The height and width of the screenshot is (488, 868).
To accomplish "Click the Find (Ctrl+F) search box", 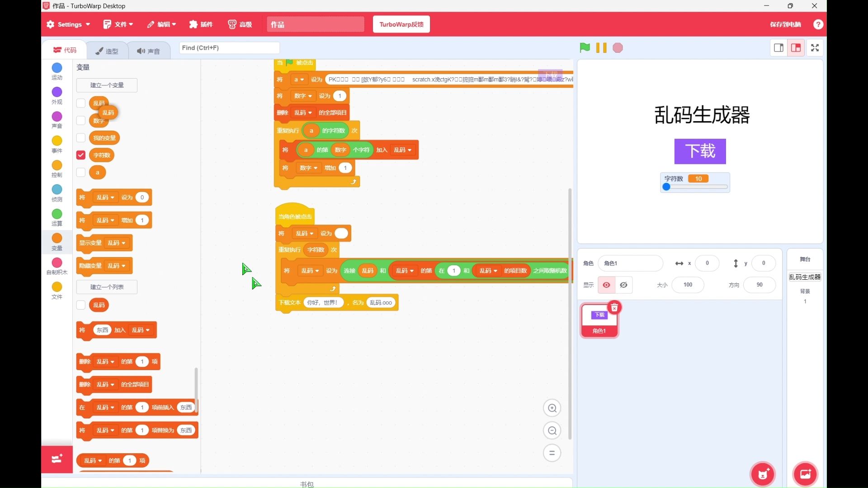I will coord(229,48).
